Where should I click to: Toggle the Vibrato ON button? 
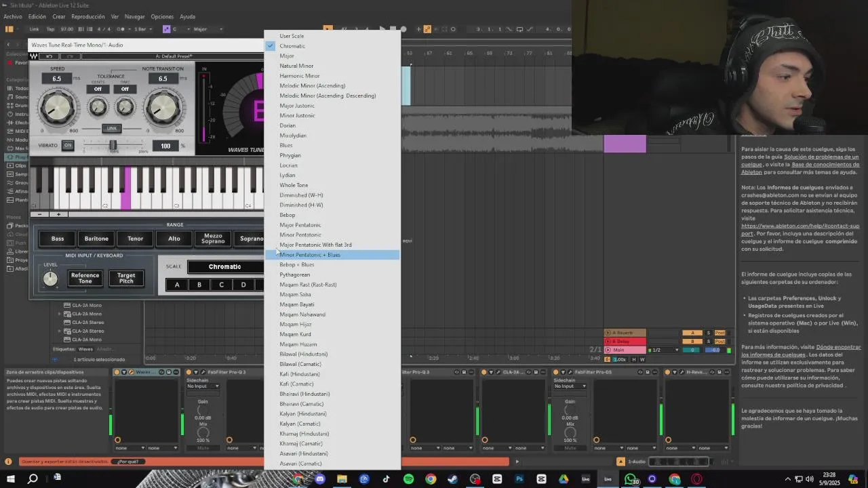67,145
